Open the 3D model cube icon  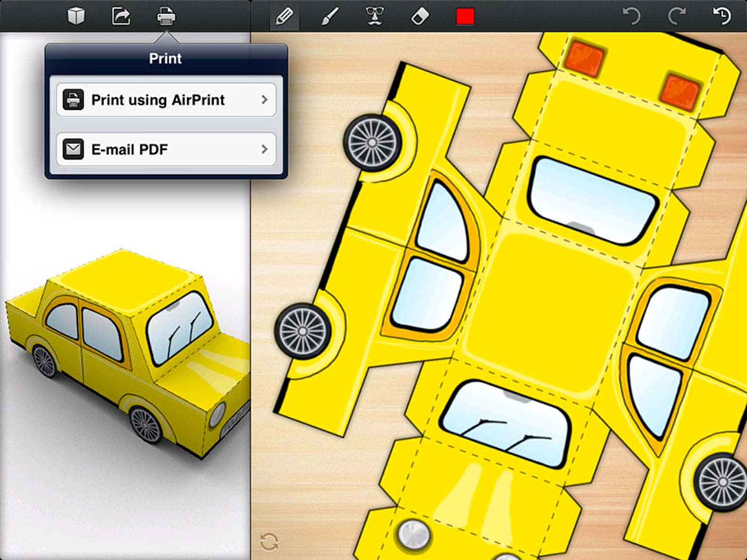(x=76, y=16)
